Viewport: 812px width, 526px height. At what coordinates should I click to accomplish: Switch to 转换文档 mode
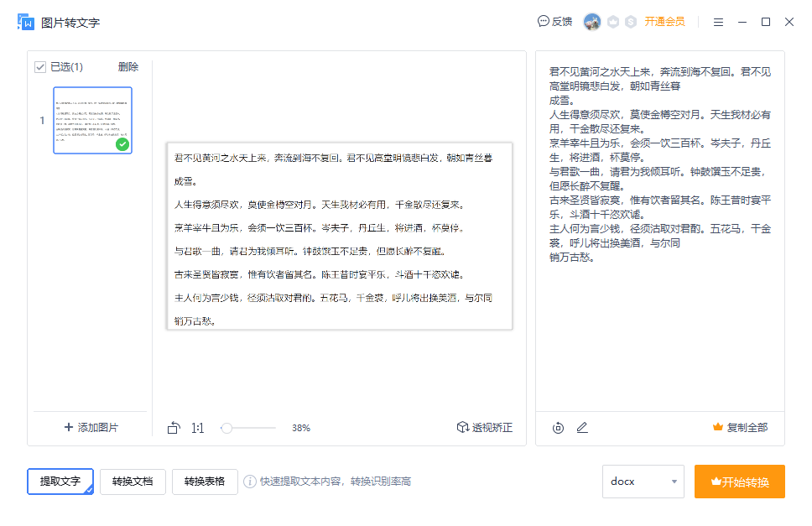[x=132, y=482]
